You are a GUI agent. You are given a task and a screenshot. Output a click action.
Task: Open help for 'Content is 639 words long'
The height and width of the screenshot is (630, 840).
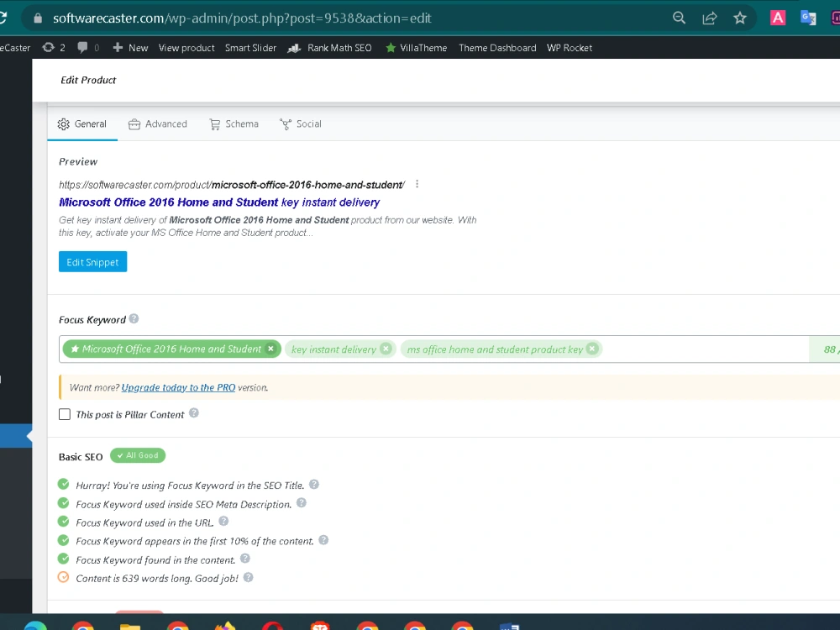(248, 578)
